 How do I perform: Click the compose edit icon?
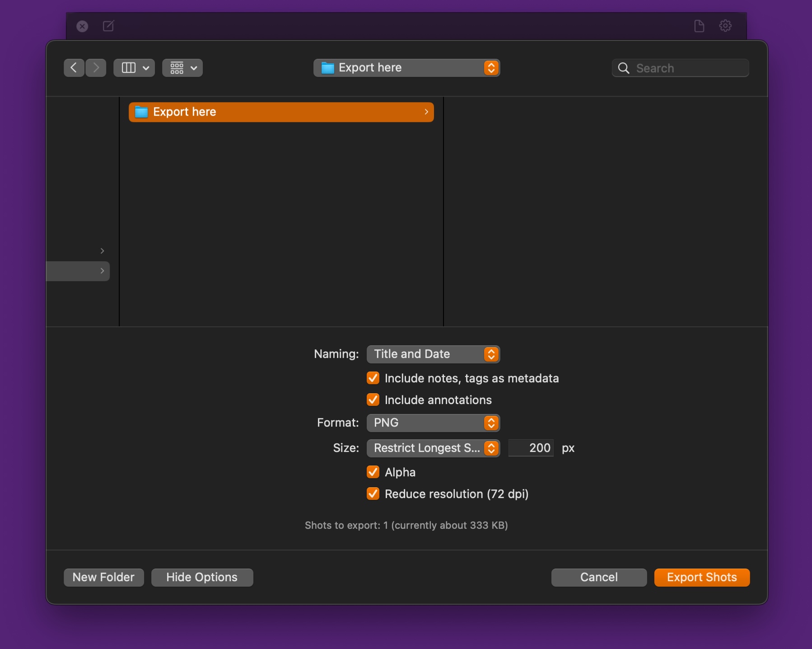click(x=108, y=26)
